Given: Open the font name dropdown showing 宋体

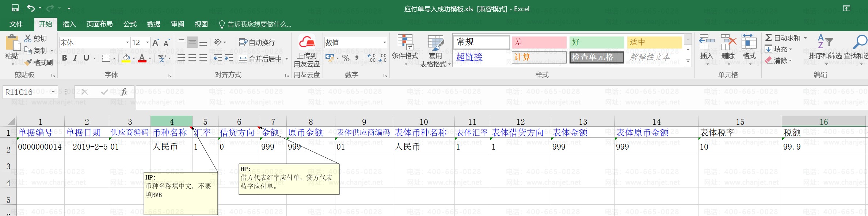Looking at the screenshot, I should (x=95, y=43).
